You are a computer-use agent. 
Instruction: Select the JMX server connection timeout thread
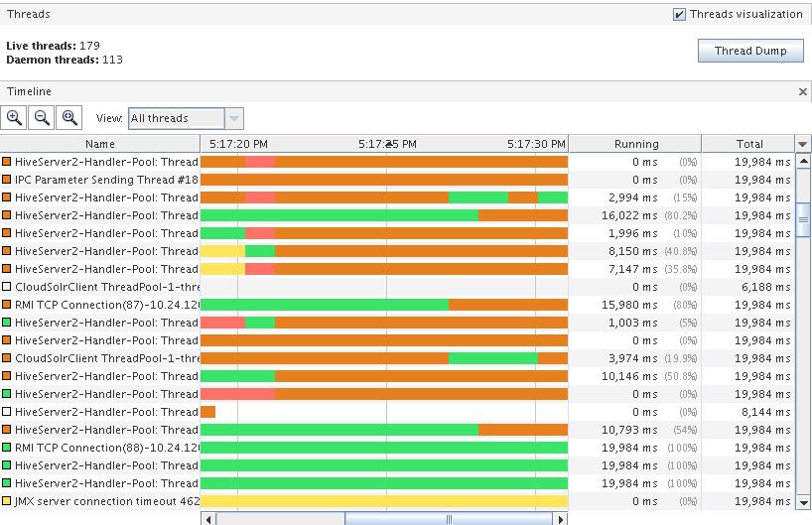107,501
